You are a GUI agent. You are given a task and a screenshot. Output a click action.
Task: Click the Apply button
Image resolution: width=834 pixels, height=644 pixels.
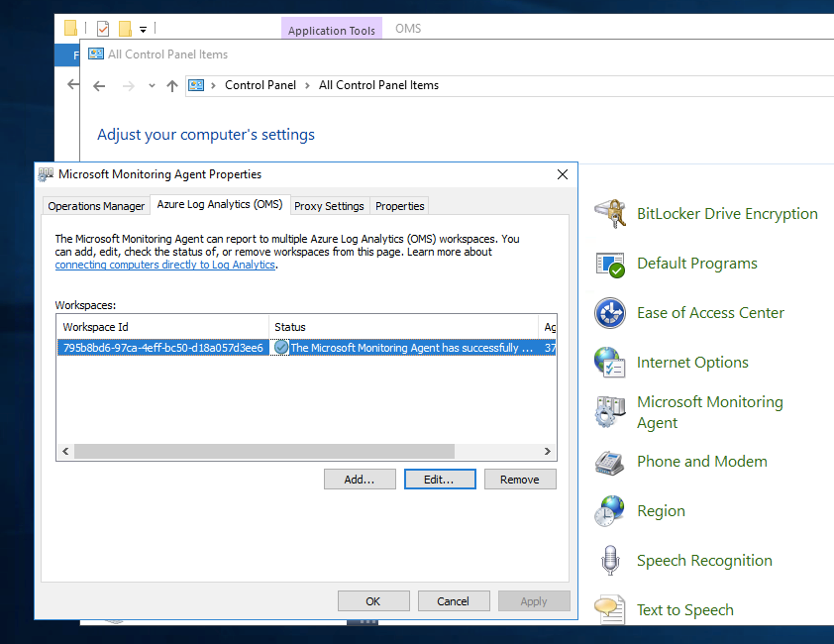pyautogui.click(x=534, y=600)
